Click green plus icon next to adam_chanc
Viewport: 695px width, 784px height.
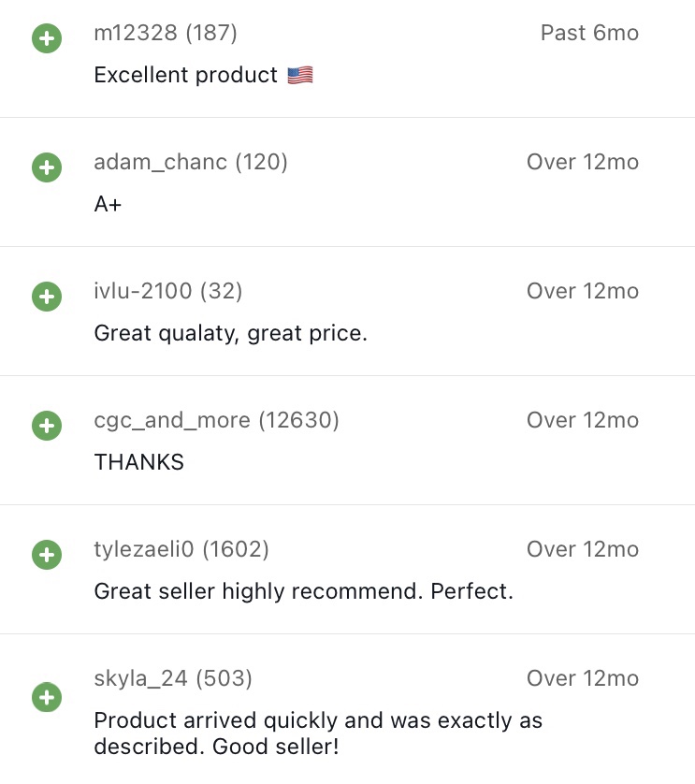[46, 168]
